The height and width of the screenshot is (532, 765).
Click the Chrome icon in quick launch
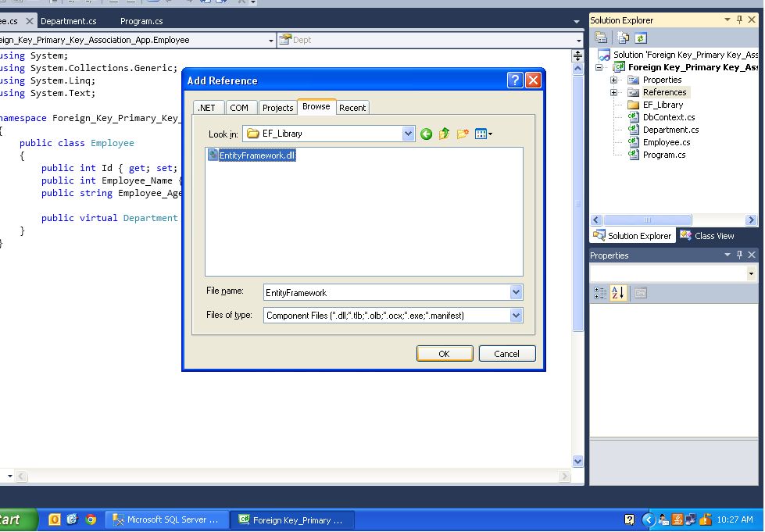(x=91, y=520)
